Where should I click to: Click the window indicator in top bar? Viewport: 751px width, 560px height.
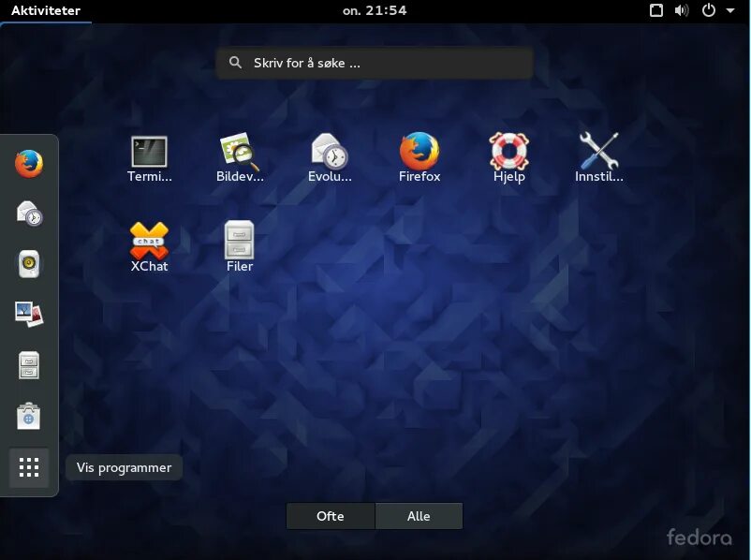(656, 10)
